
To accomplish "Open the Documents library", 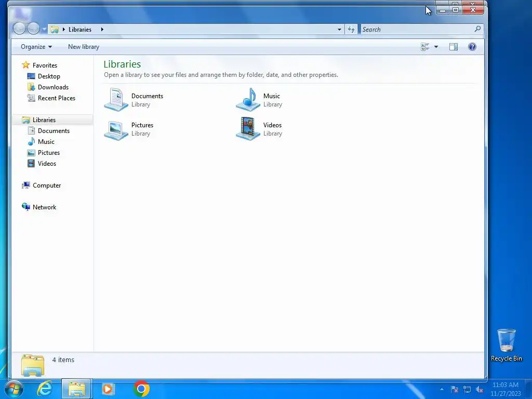I will pos(134,100).
